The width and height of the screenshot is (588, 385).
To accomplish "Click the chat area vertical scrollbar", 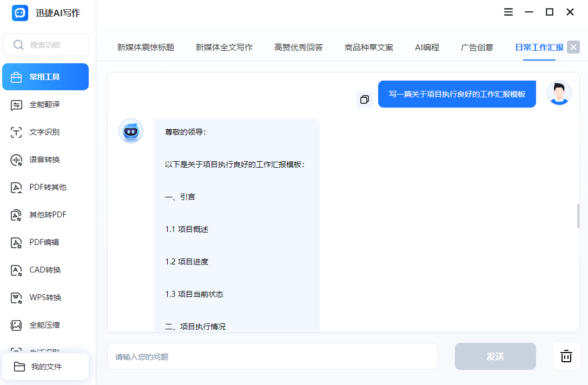I will pos(578,216).
